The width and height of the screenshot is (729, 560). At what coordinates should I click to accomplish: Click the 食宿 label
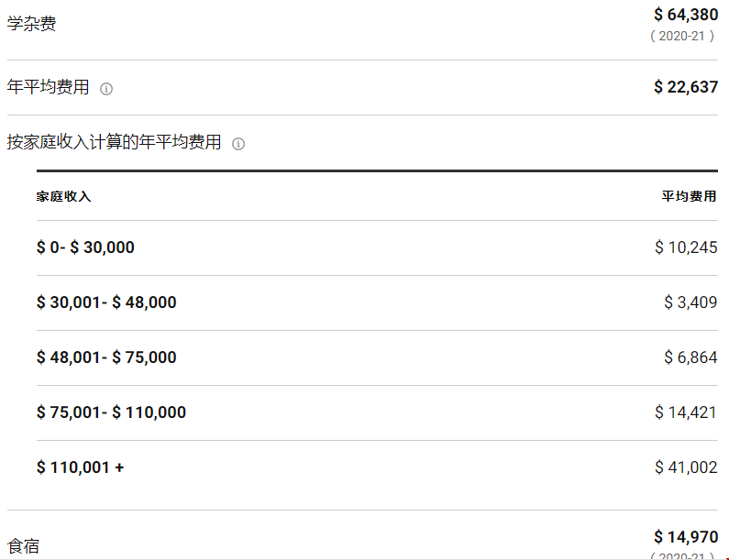click(x=24, y=546)
